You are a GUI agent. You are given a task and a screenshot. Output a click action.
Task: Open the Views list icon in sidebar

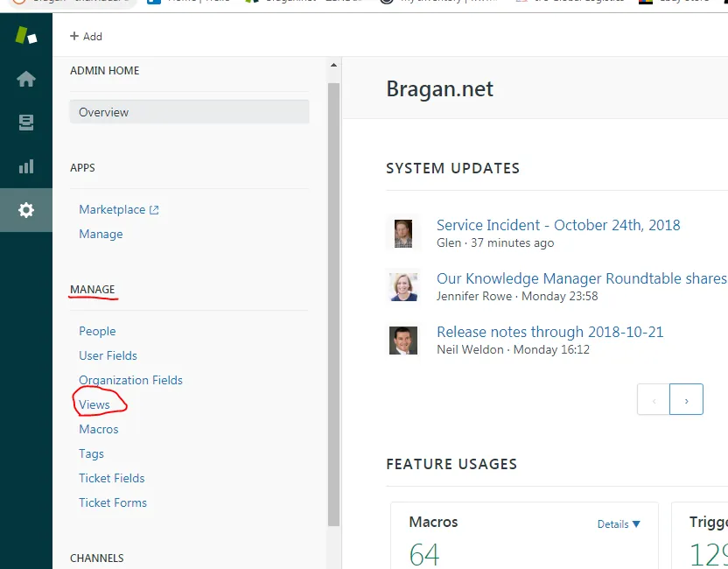point(26,123)
